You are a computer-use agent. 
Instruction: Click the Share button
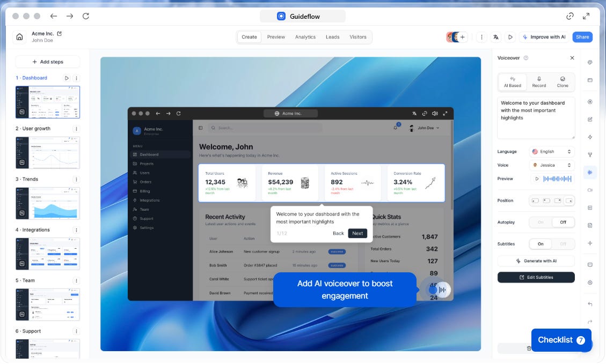(582, 37)
